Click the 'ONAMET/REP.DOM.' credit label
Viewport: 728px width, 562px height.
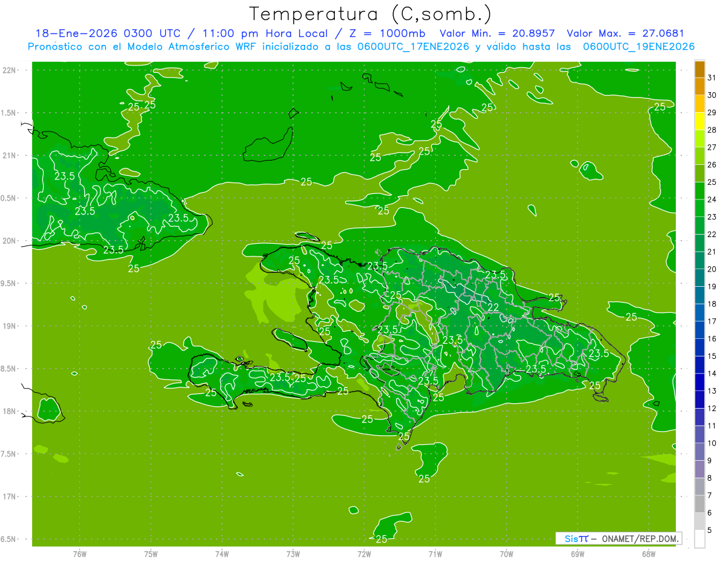(x=641, y=538)
